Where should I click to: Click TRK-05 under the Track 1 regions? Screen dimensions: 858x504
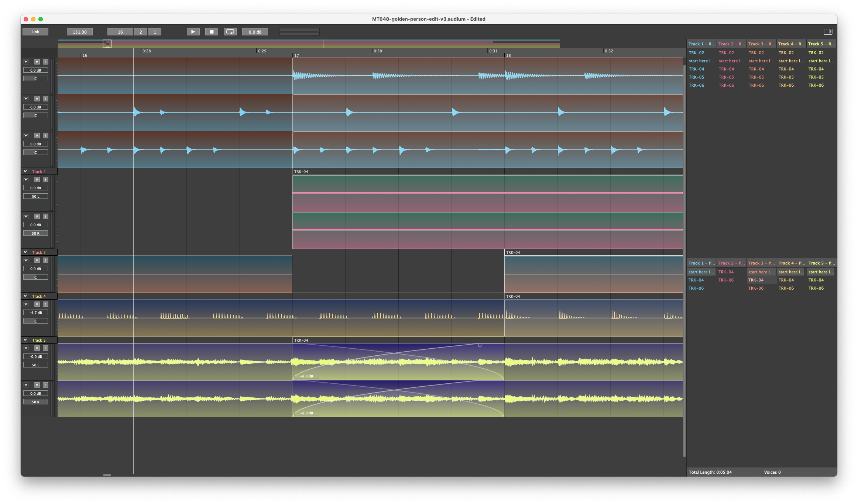coord(696,77)
